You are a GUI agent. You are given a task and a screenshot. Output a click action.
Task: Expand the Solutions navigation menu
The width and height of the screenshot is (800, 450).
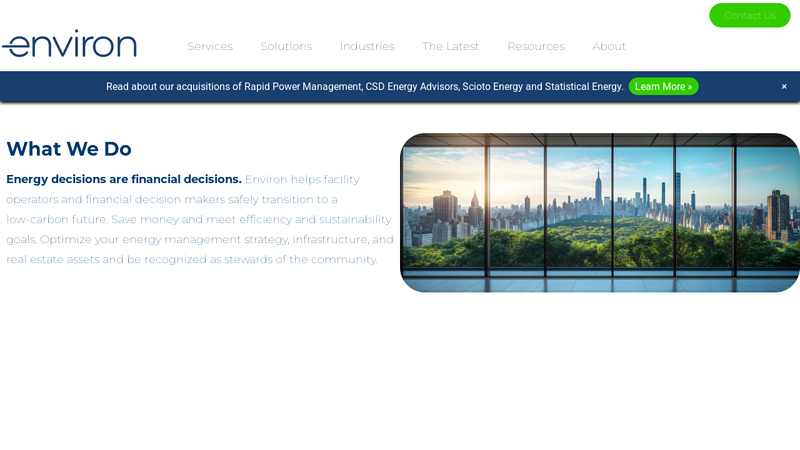[286, 46]
